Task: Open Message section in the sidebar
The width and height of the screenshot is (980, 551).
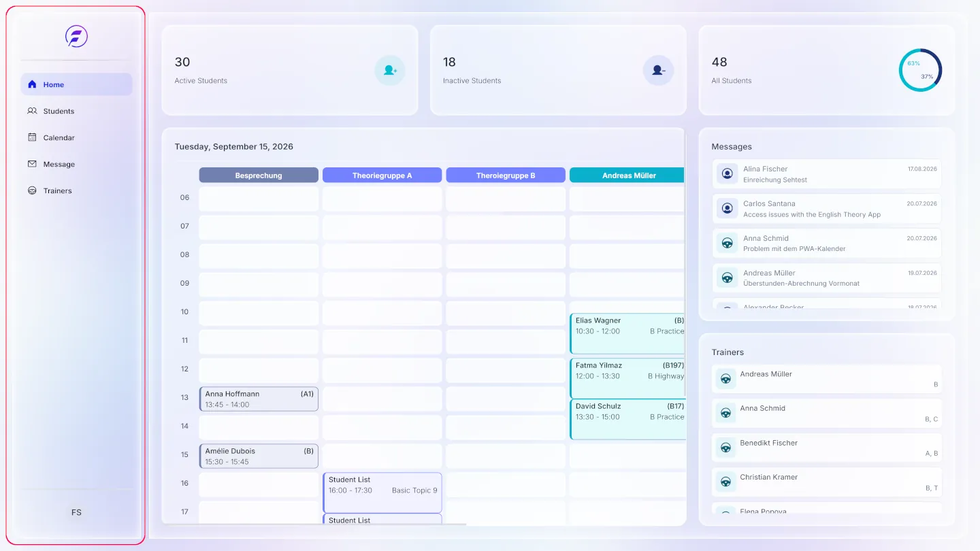Action: (x=76, y=164)
